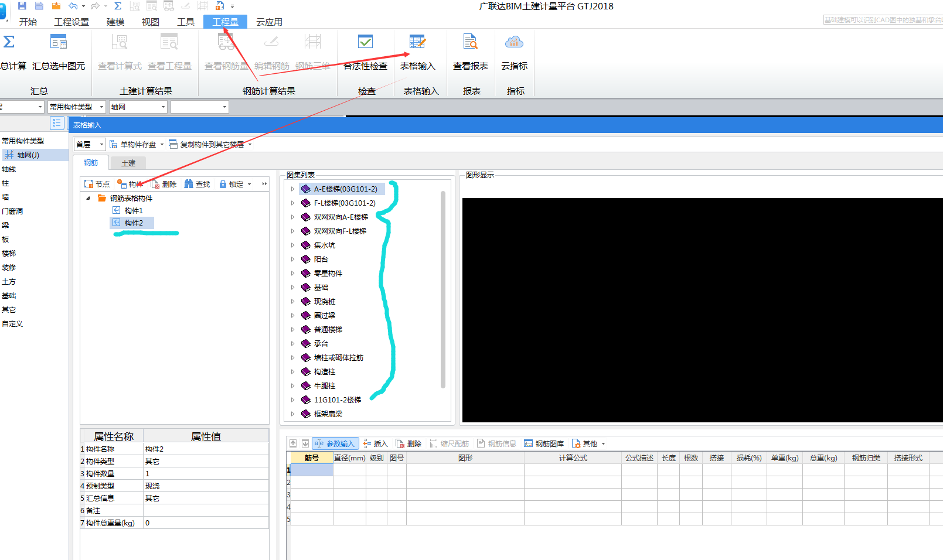Image resolution: width=943 pixels, height=560 pixels.
Task: Click 插入 insert row button
Action: pos(376,443)
